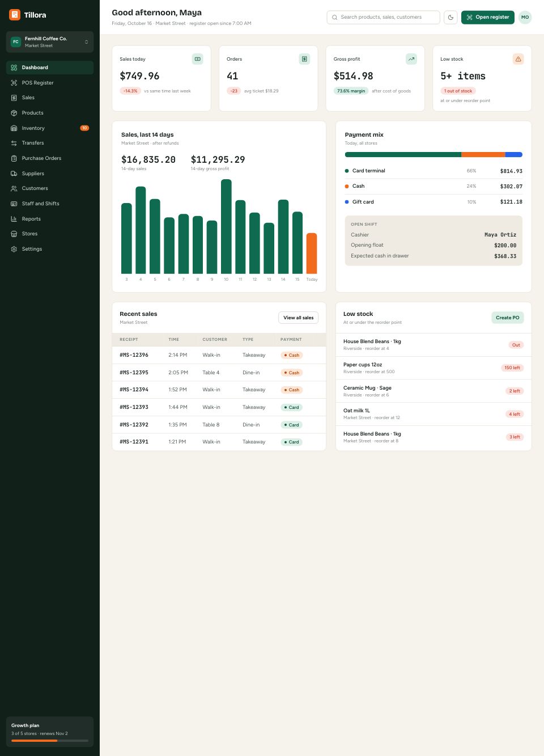Image resolution: width=544 pixels, height=756 pixels.
Task: Click the Suppliers truck icon
Action: click(14, 174)
